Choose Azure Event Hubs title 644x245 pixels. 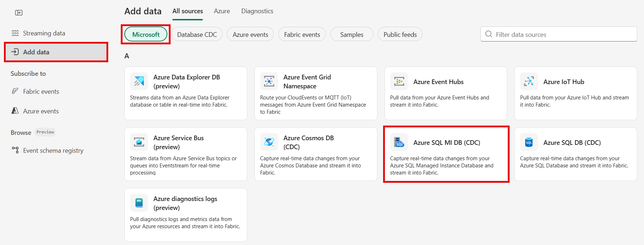point(438,82)
